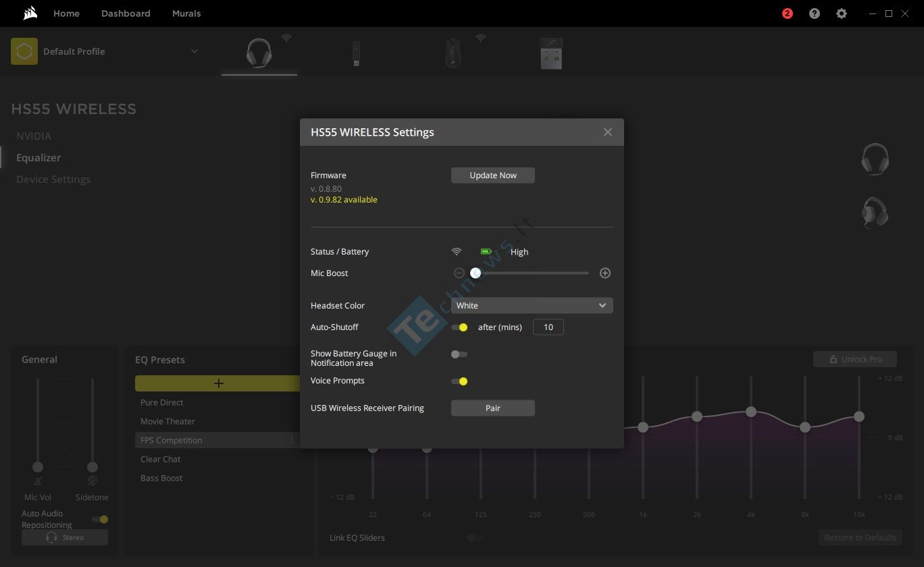Select the Bass Boost preset

pos(161,478)
